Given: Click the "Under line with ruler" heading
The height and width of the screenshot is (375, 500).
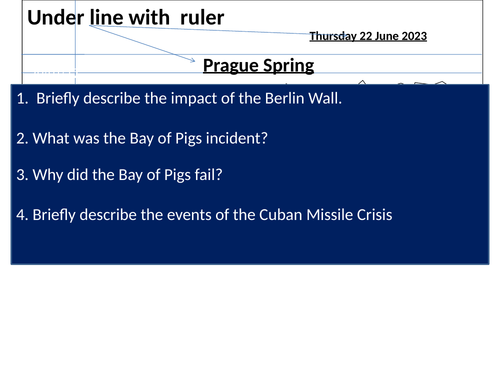Looking at the screenshot, I should [126, 18].
